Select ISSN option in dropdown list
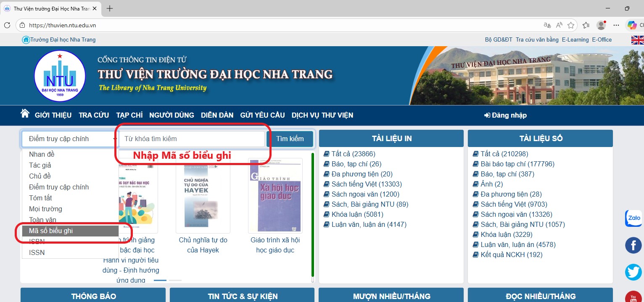644x302 pixels. point(37,252)
